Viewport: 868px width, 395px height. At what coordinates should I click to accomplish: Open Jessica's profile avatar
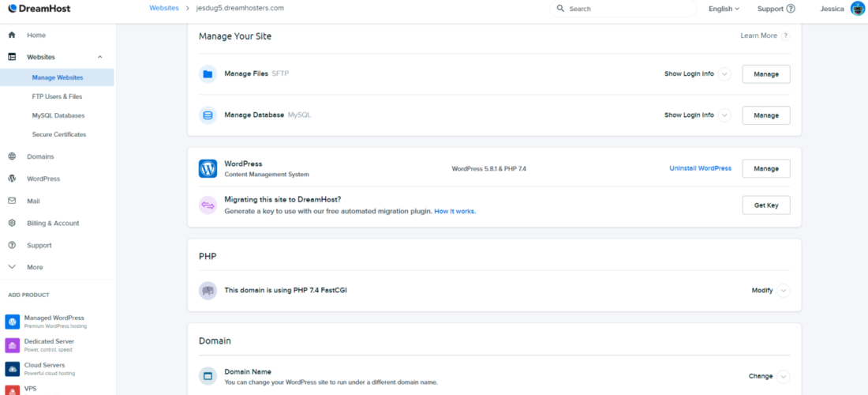pyautogui.click(x=858, y=9)
